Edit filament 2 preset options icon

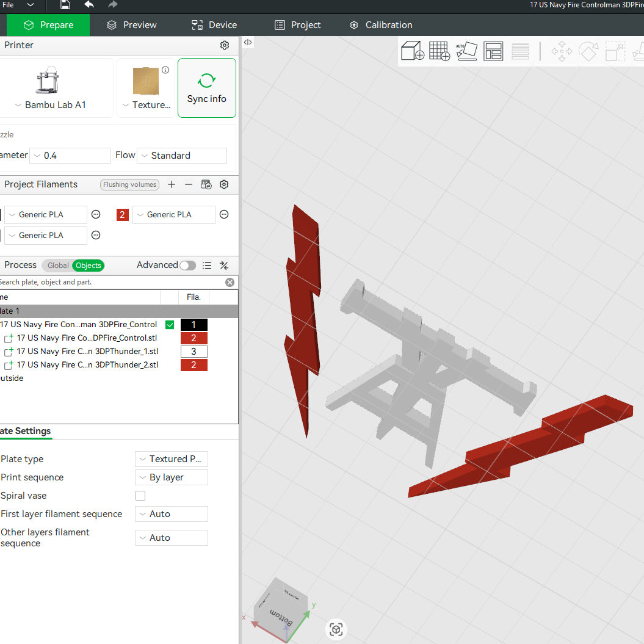coord(224,214)
